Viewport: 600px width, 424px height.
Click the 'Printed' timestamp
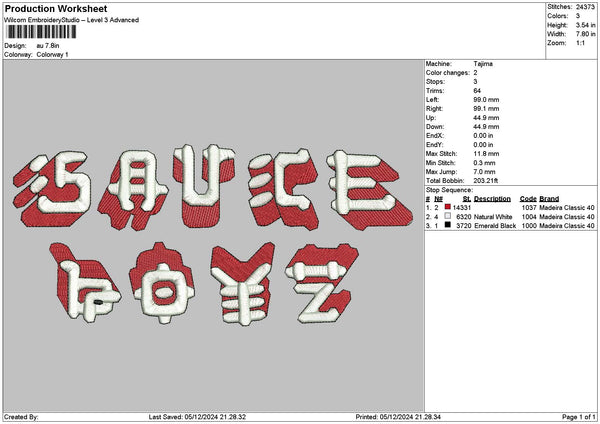click(x=398, y=417)
